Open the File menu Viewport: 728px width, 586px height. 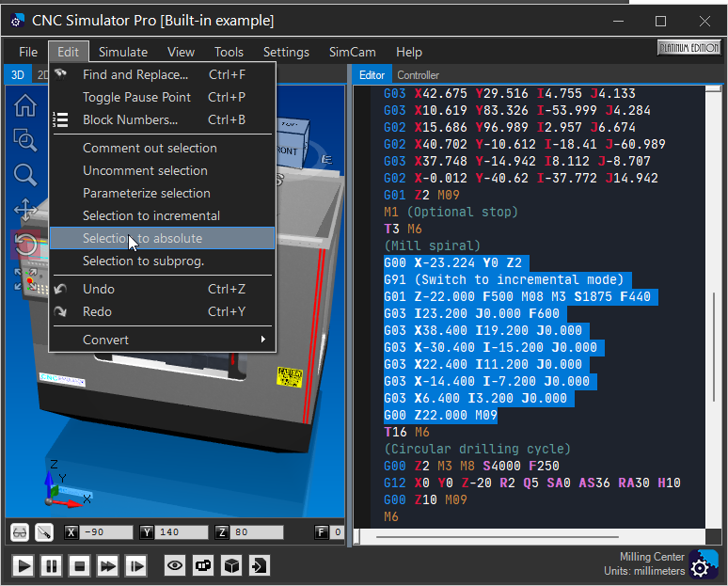coord(28,52)
